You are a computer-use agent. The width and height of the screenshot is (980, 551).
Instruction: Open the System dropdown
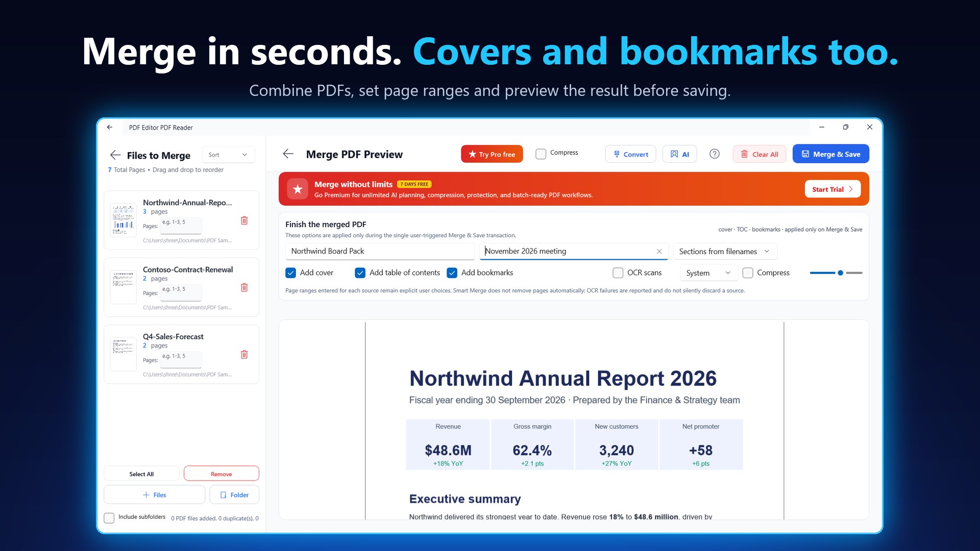708,272
